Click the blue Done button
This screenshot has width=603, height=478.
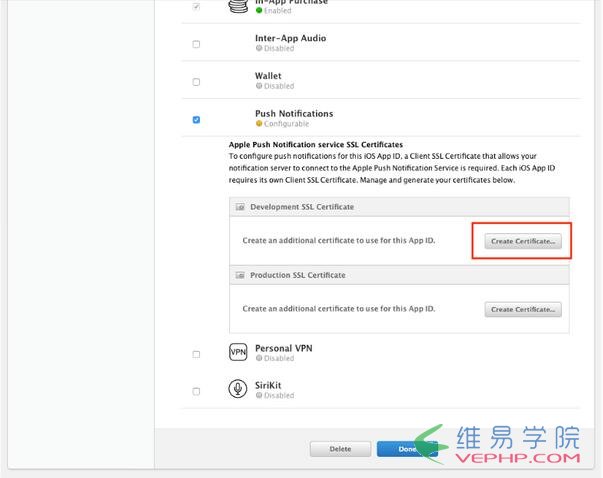tap(407, 449)
